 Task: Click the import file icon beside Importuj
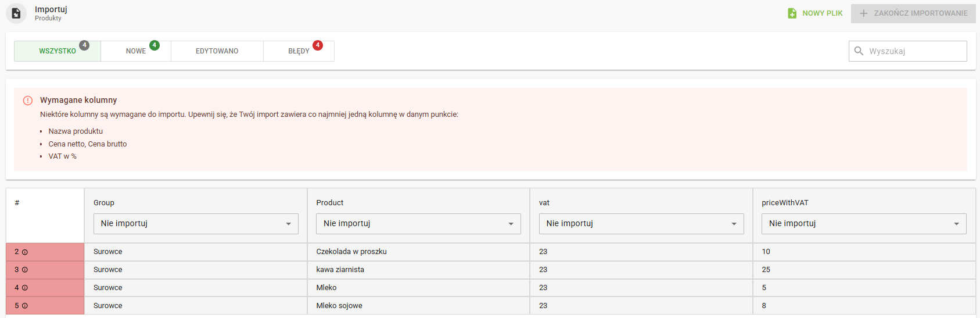click(x=16, y=13)
